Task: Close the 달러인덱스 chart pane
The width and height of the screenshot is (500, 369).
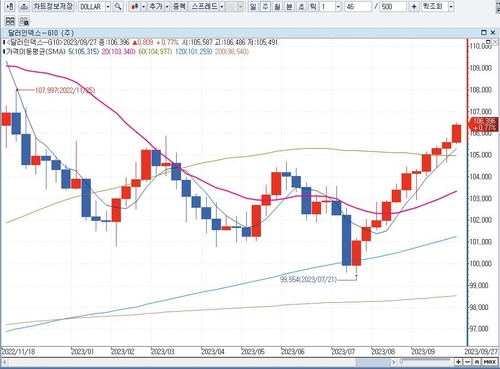Action: (493, 32)
